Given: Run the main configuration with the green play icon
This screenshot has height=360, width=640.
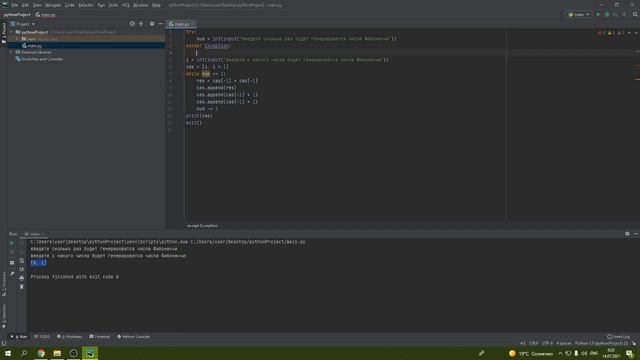Looking at the screenshot, I should pos(598,14).
